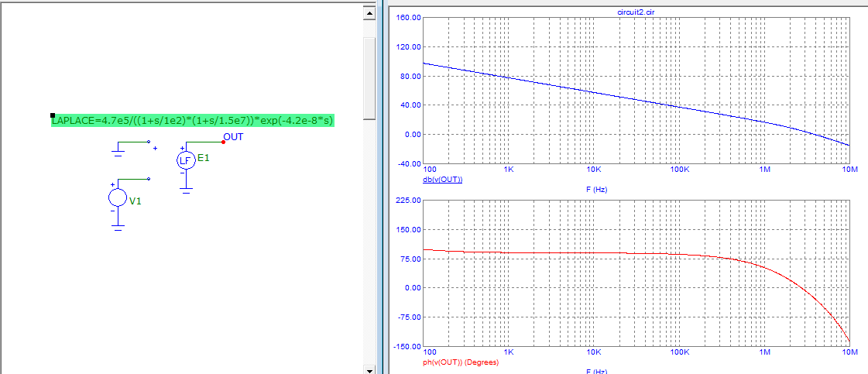Viewport: 868px width, 374px height.
Task: Select the ground symbol below E1
Action: tap(185, 190)
